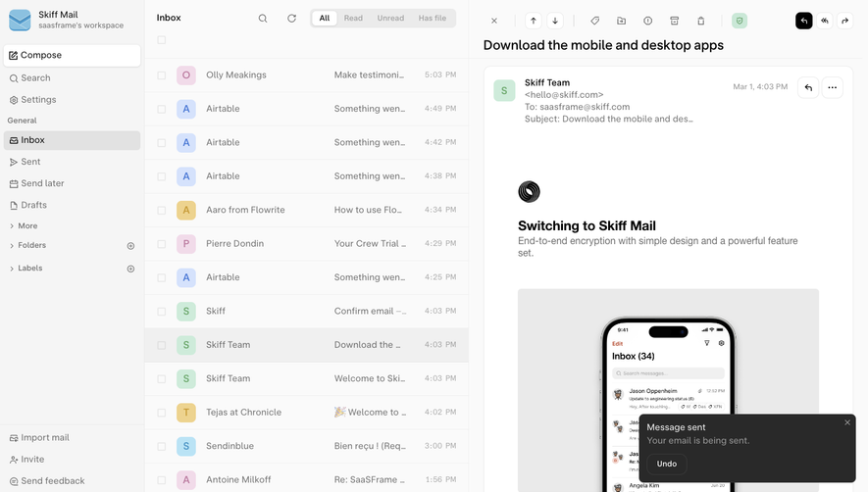Open the Send later folder

(x=72, y=183)
